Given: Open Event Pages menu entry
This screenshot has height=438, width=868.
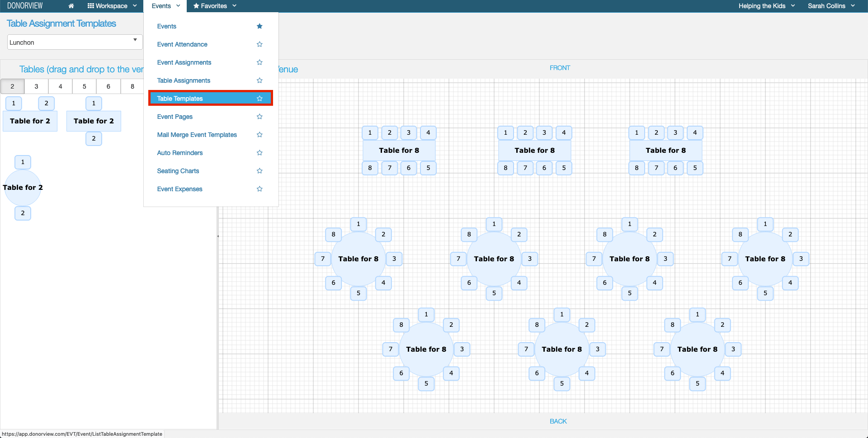Looking at the screenshot, I should click(x=175, y=117).
